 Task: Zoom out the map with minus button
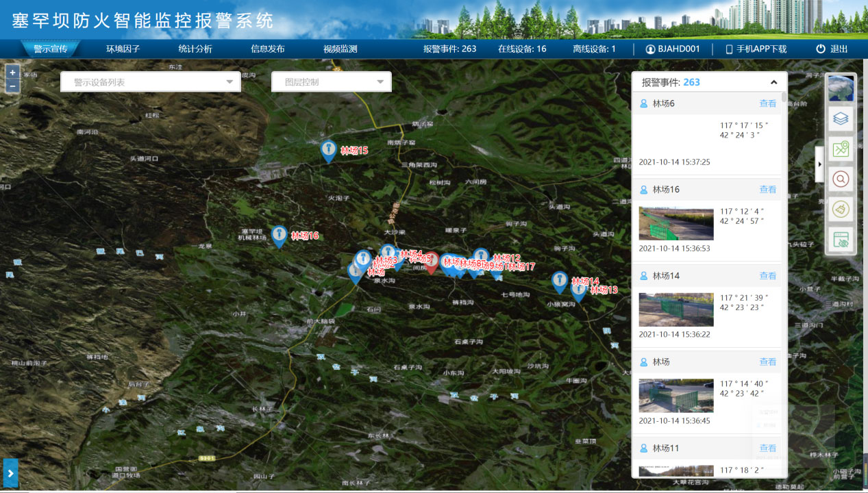pyautogui.click(x=12, y=86)
